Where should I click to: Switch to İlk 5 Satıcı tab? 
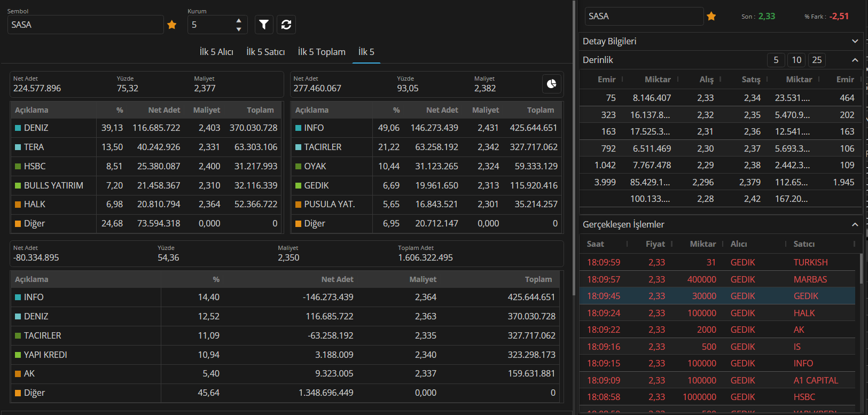coord(265,52)
